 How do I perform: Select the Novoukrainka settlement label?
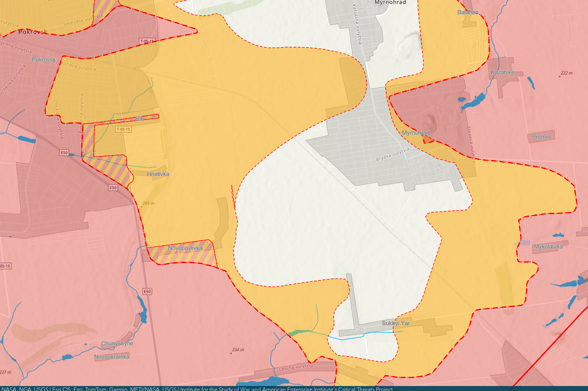click(112, 357)
